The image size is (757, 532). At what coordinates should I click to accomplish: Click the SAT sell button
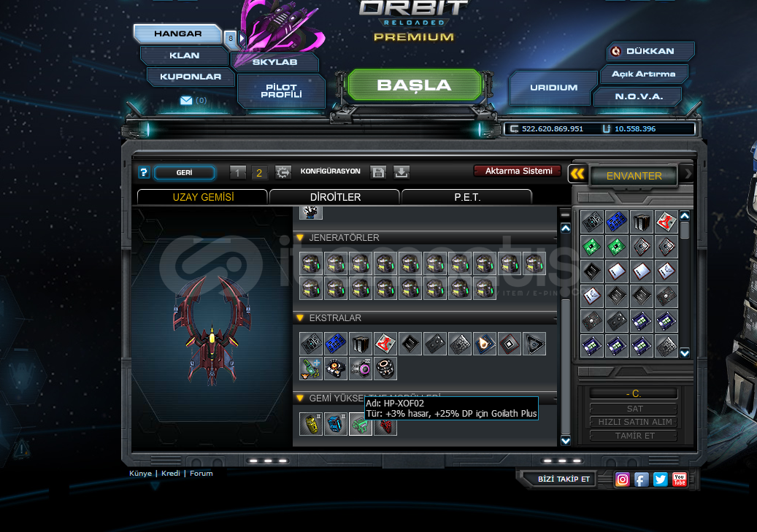(634, 409)
